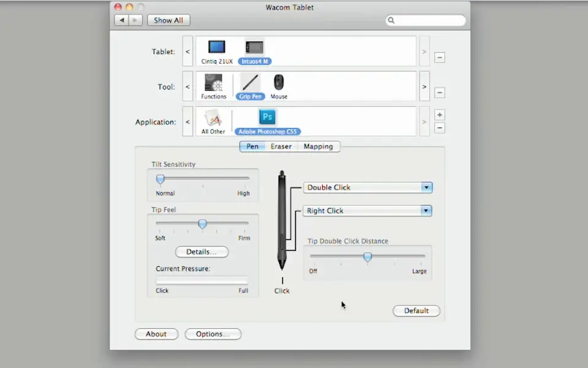Open Tip Feel Details

(202, 251)
